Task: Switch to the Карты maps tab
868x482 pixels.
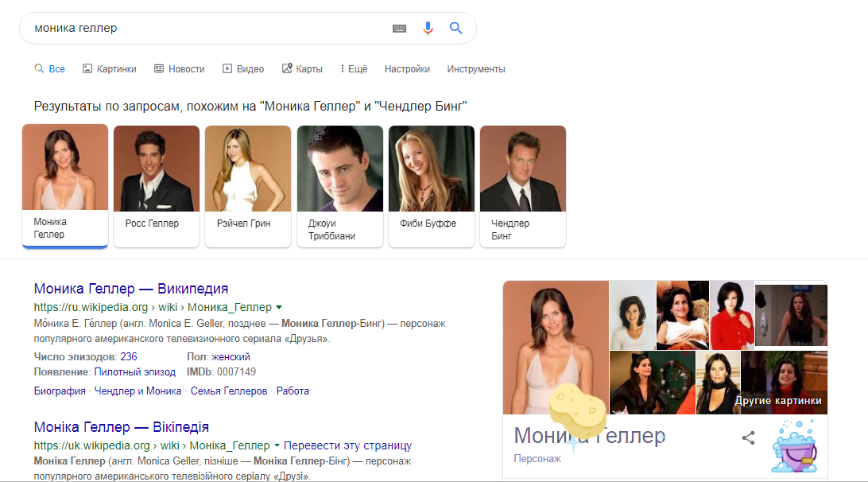Action: pyautogui.click(x=302, y=69)
